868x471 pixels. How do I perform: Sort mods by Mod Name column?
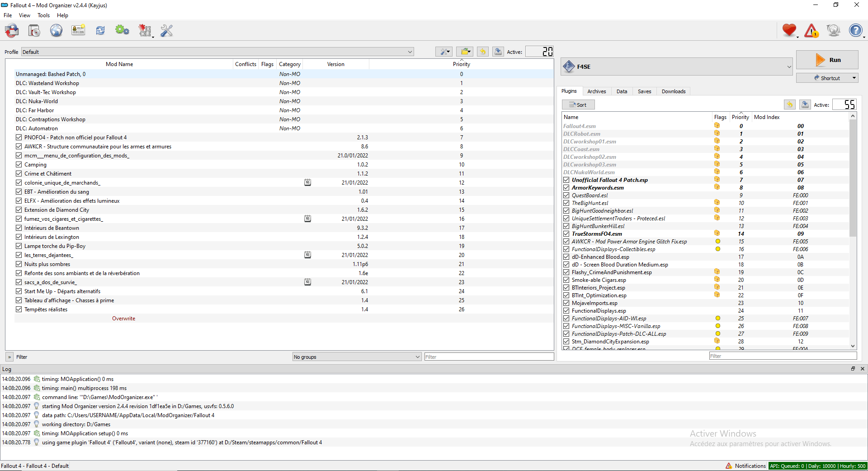[119, 64]
